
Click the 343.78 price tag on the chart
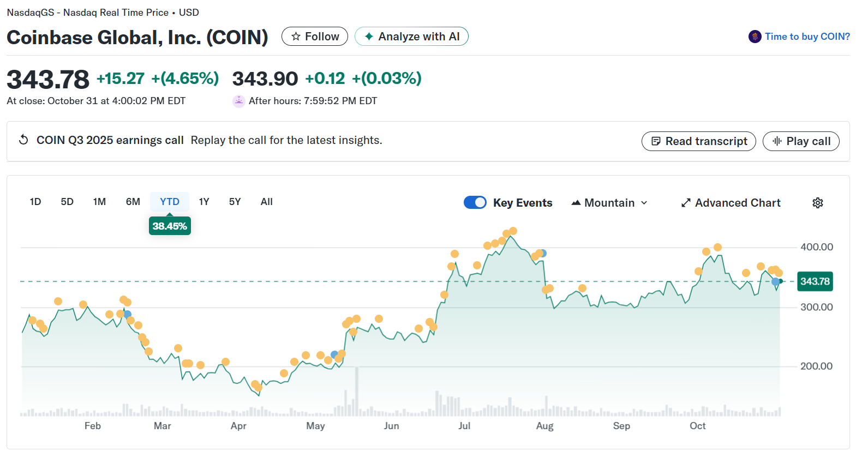(x=815, y=281)
